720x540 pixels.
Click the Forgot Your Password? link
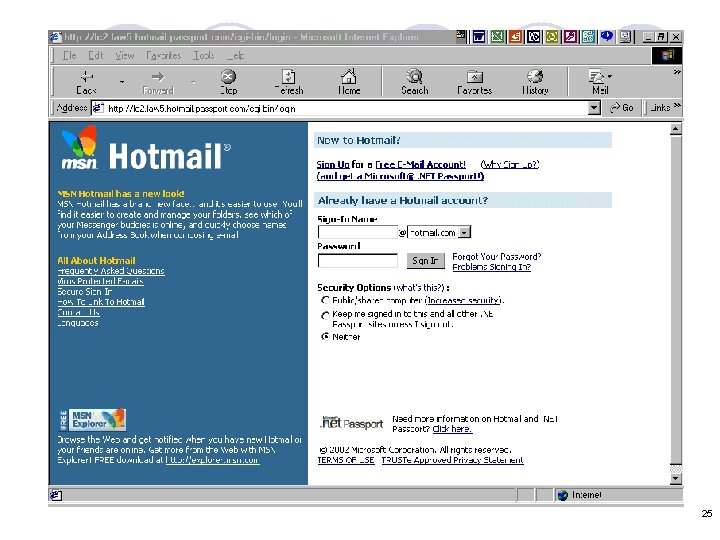click(497, 257)
